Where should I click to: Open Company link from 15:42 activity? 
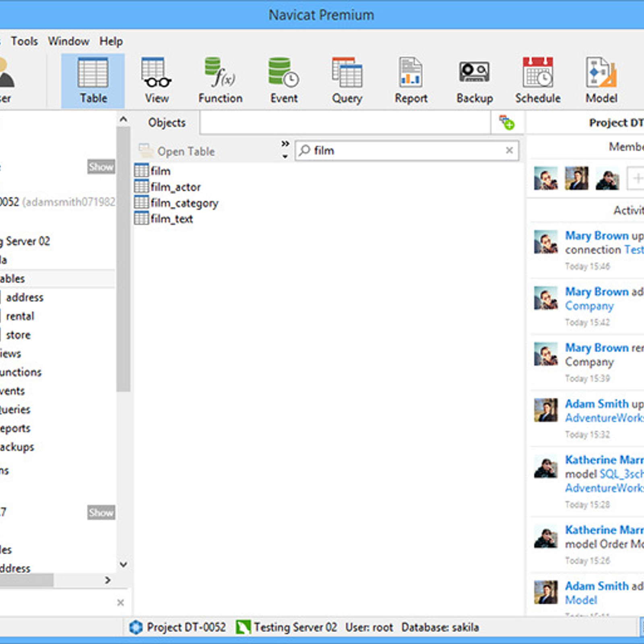pos(589,306)
